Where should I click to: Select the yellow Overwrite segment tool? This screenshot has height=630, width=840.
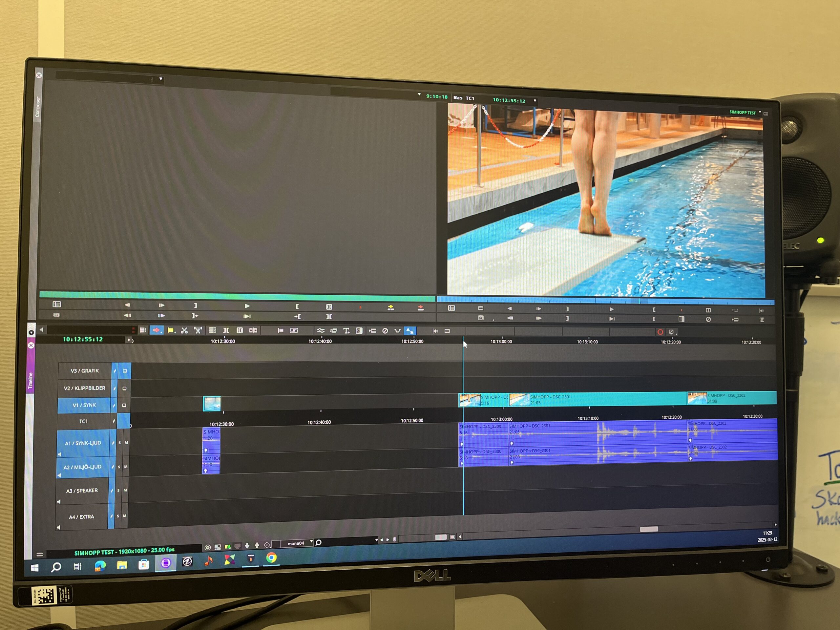(171, 330)
